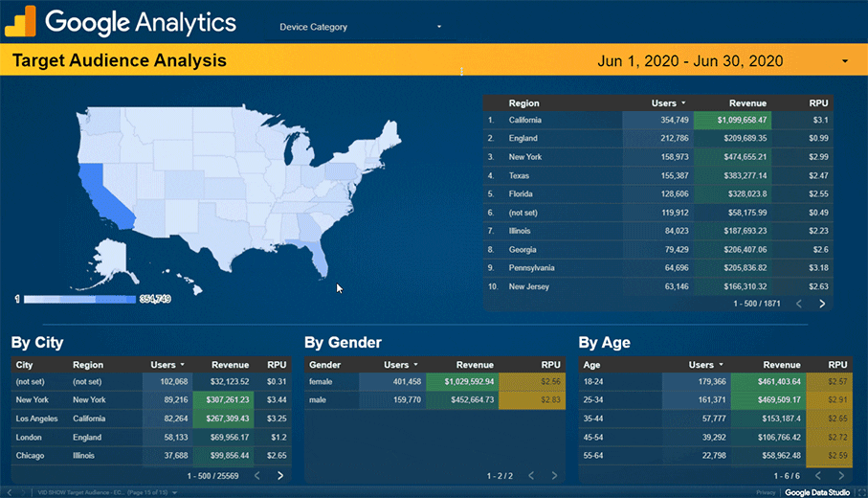Select California row in region table
The width and height of the screenshot is (868, 498).
pyautogui.click(x=658, y=120)
